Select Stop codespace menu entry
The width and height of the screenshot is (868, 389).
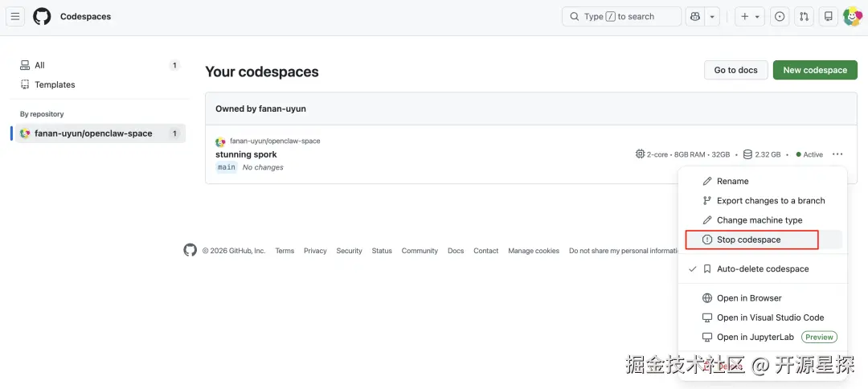[748, 240]
